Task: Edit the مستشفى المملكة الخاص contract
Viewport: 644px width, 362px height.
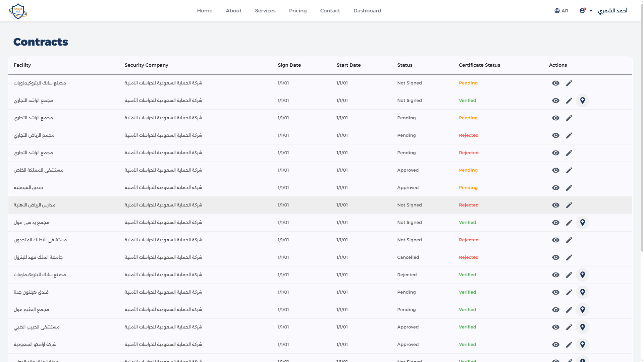Action: pyautogui.click(x=569, y=170)
